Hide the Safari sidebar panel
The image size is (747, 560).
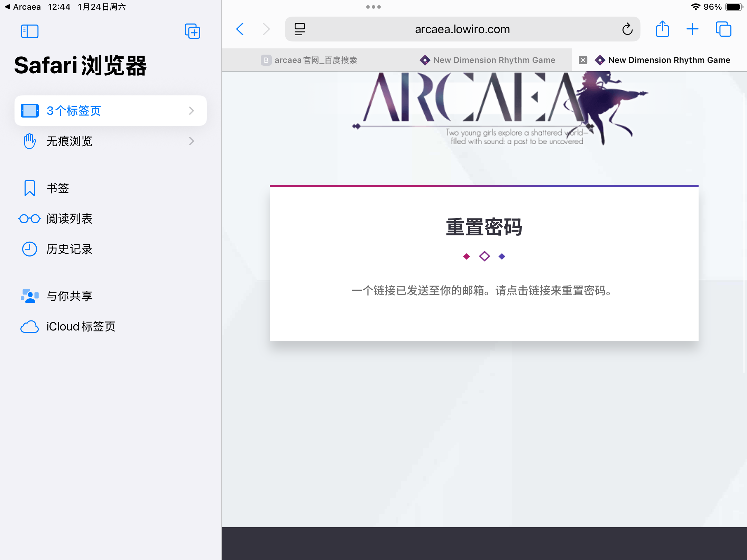pos(30,31)
